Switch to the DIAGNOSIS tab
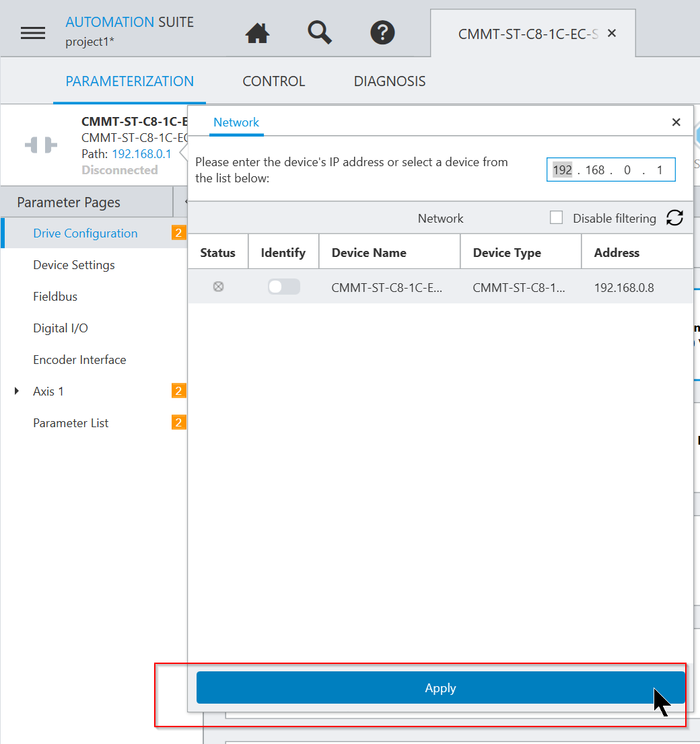Screen dimensions: 700x744 tap(390, 81)
